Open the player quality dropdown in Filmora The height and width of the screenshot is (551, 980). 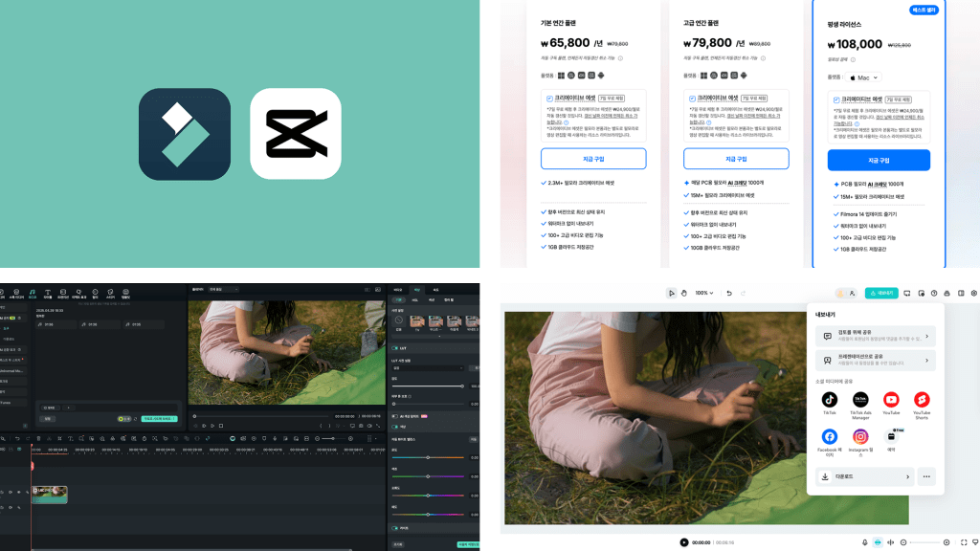224,289
